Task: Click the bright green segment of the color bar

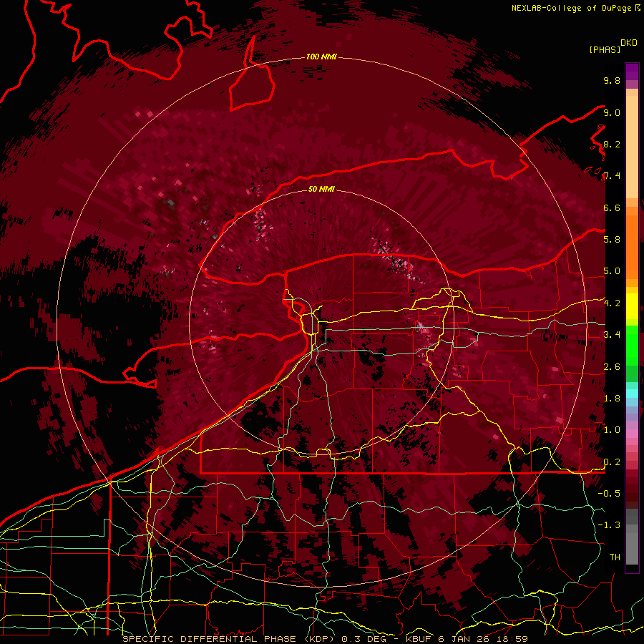Action: [x=632, y=345]
